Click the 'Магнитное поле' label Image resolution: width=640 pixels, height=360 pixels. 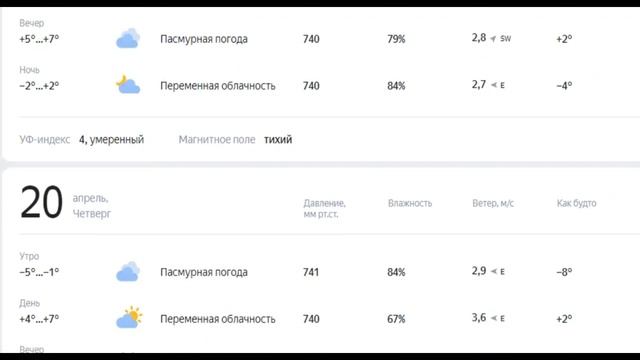click(217, 140)
